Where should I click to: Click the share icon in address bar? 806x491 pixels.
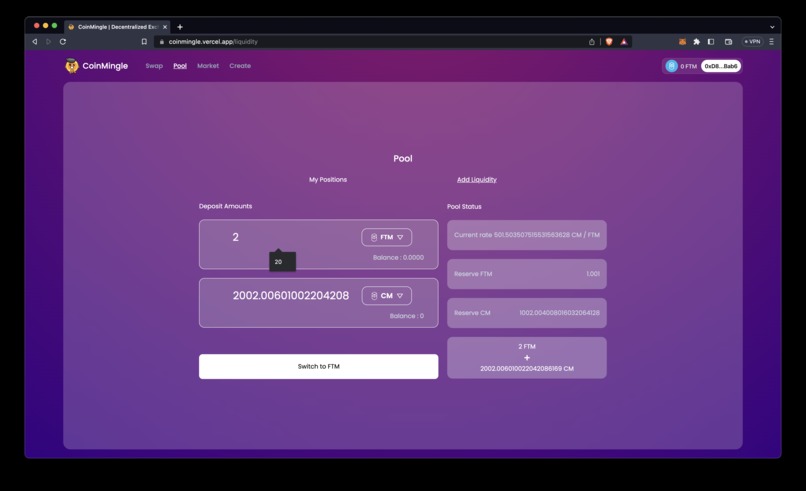click(x=592, y=42)
